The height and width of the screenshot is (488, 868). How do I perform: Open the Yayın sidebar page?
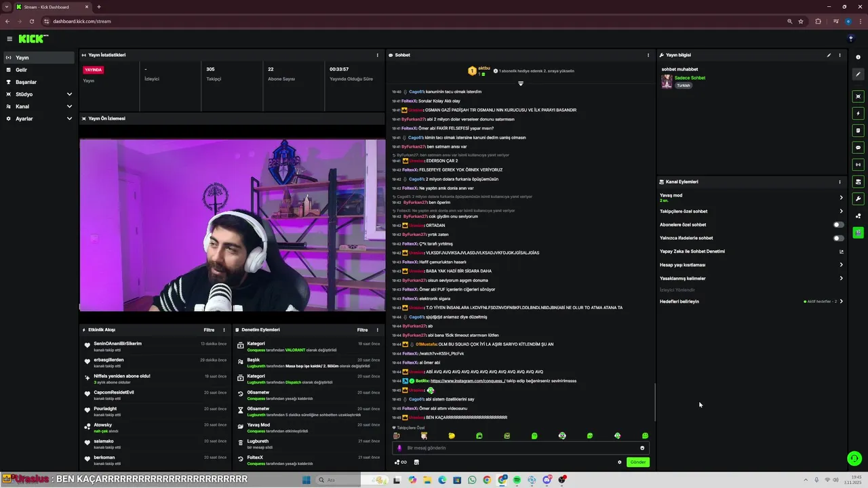[39, 58]
